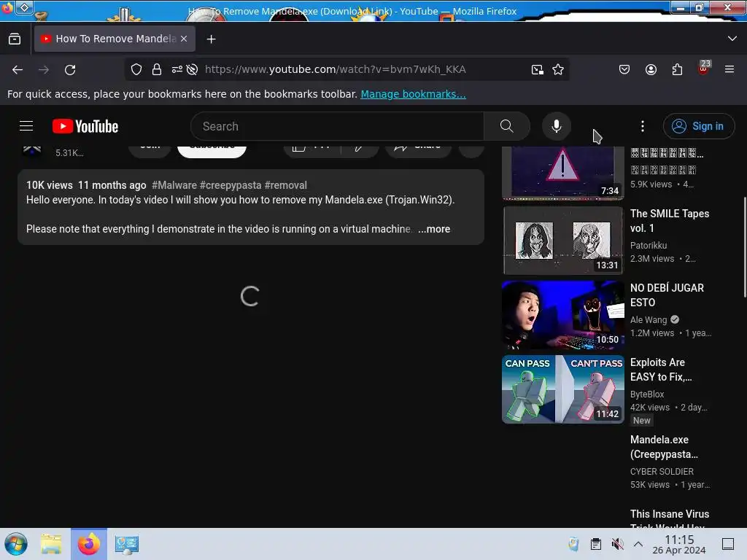
Task: Click the YouTube Search box
Action: coord(337,126)
